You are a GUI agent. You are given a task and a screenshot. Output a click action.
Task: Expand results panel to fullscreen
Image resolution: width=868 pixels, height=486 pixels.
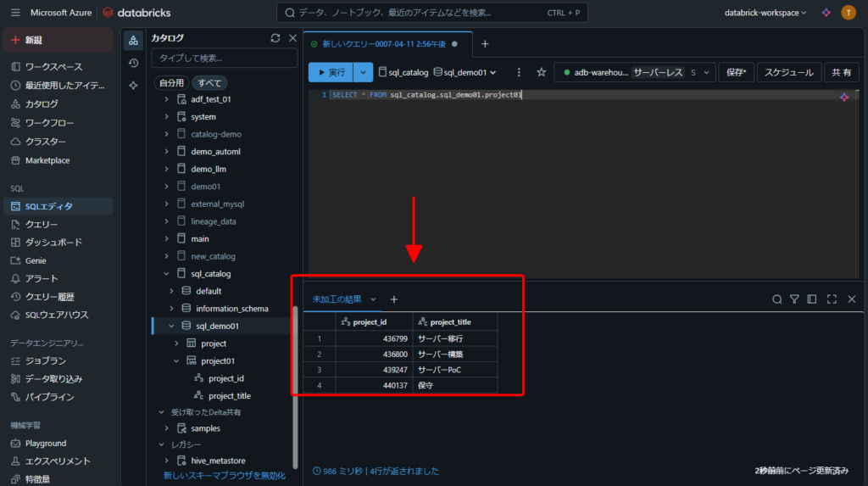[832, 299]
